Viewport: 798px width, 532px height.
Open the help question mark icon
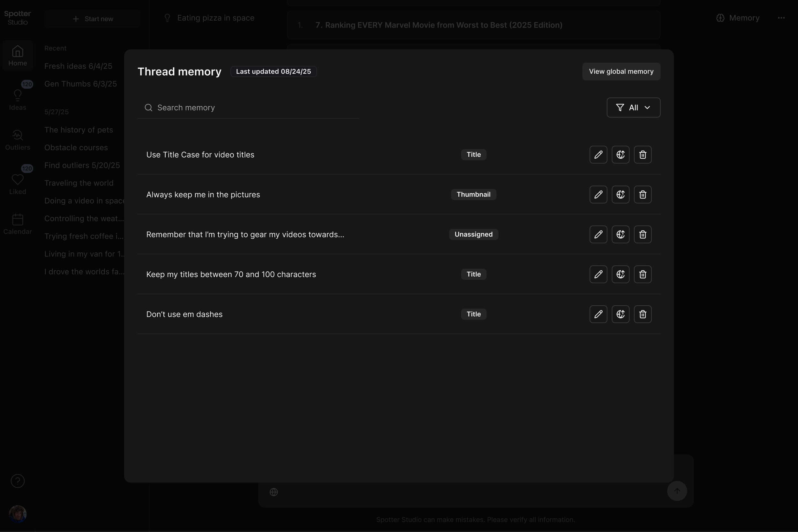(x=18, y=481)
